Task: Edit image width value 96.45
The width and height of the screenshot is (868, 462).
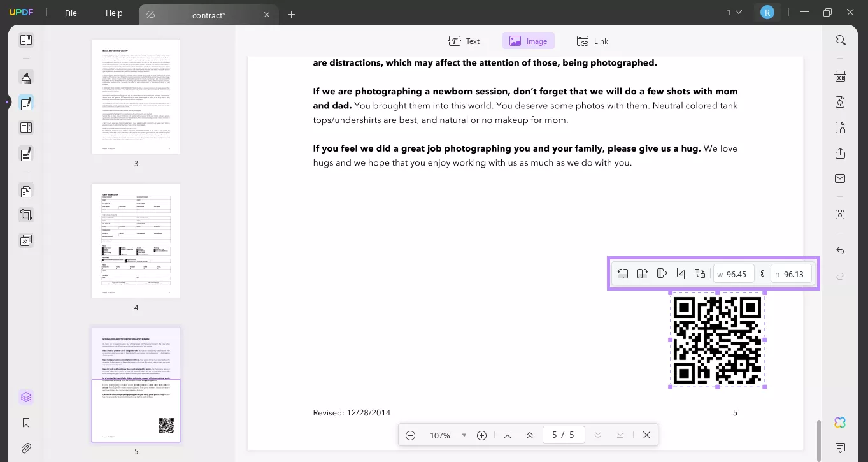Action: tap(734, 274)
